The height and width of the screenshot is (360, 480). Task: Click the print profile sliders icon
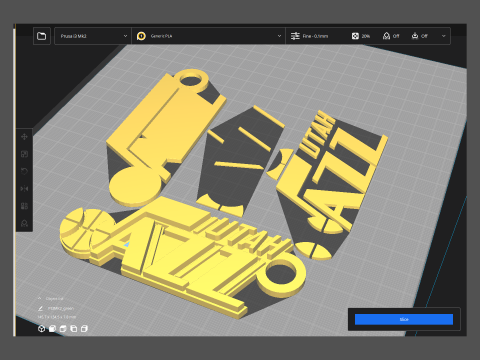[x=295, y=36]
